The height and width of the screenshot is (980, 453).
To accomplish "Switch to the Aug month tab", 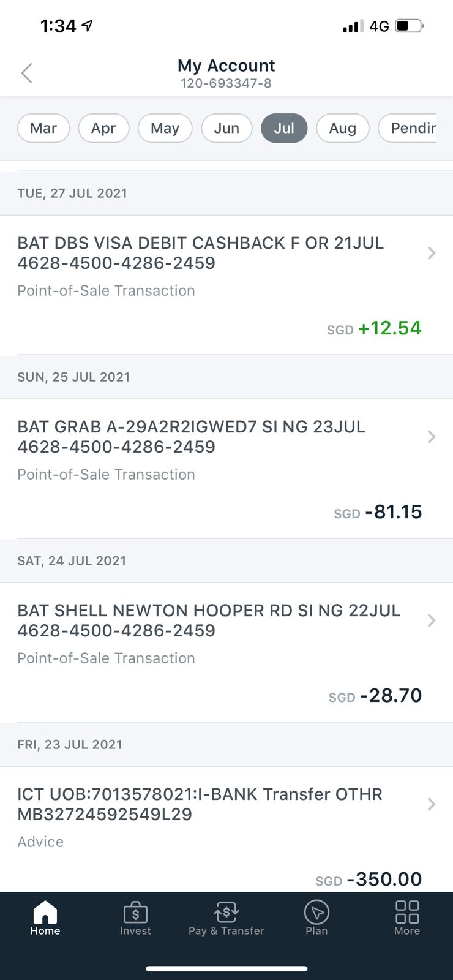I will (x=342, y=128).
